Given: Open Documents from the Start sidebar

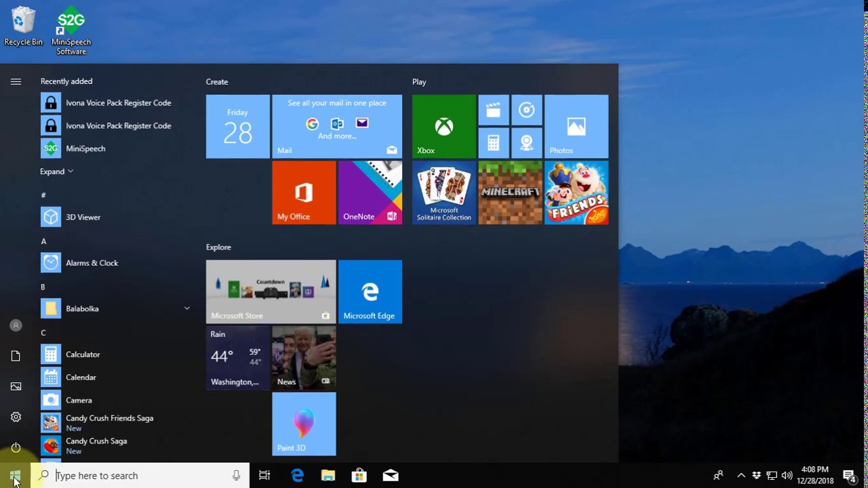Looking at the screenshot, I should [x=16, y=356].
